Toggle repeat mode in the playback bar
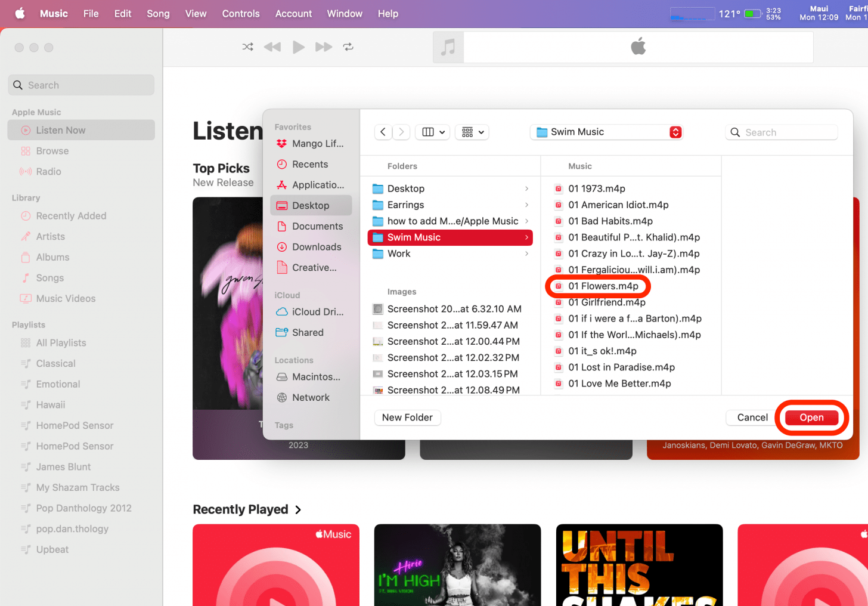 [348, 47]
